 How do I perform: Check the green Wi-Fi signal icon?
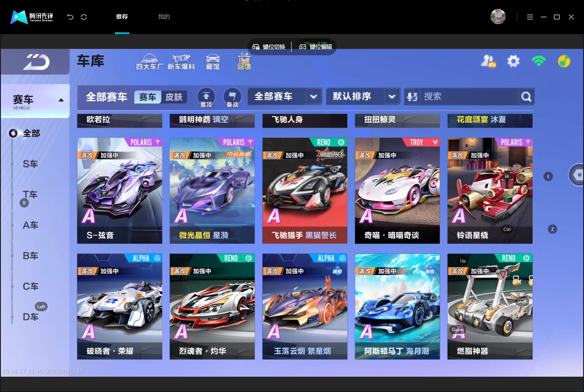click(x=539, y=61)
